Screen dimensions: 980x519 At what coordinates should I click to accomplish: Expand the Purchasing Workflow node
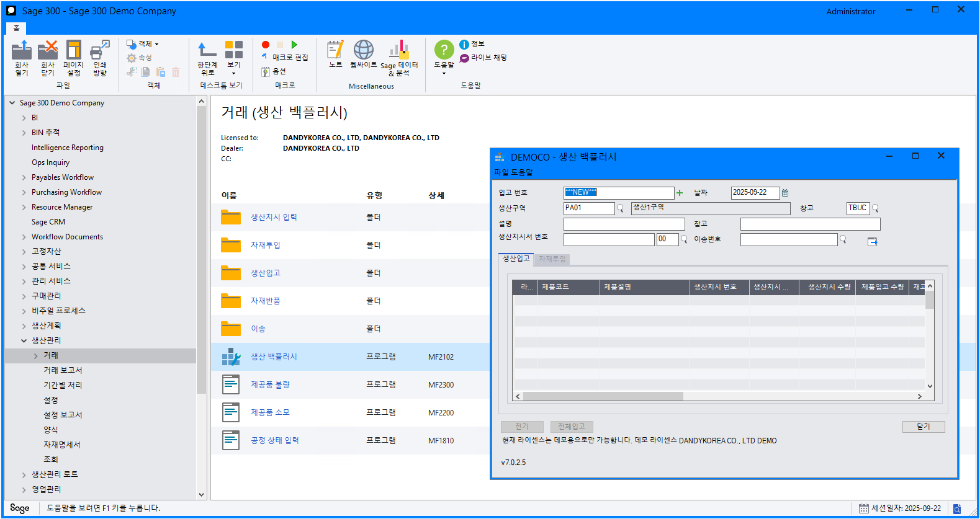click(24, 192)
